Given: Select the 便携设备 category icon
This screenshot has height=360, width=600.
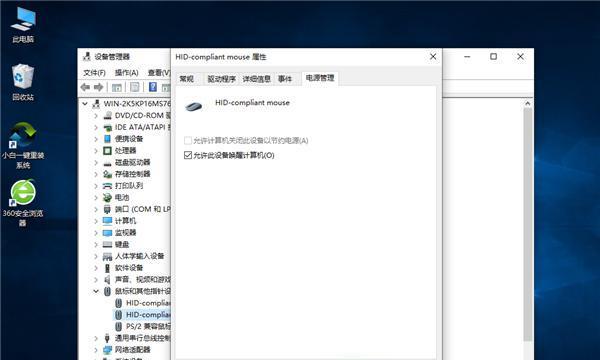Looking at the screenshot, I should [108, 138].
